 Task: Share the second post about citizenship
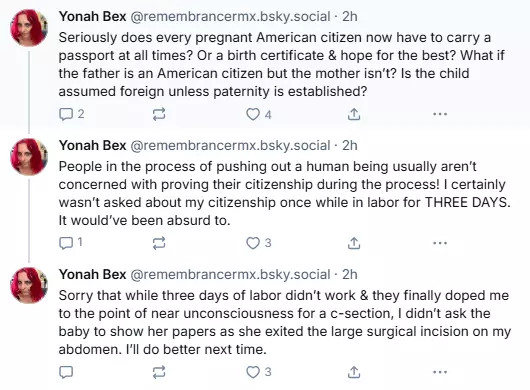[x=354, y=243]
